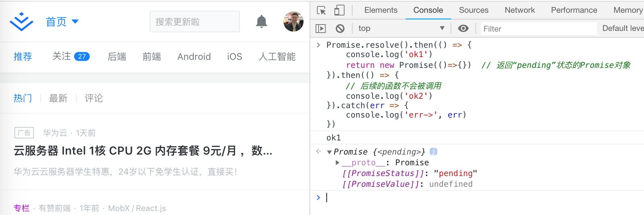Toggle the device toolbar

click(339, 10)
